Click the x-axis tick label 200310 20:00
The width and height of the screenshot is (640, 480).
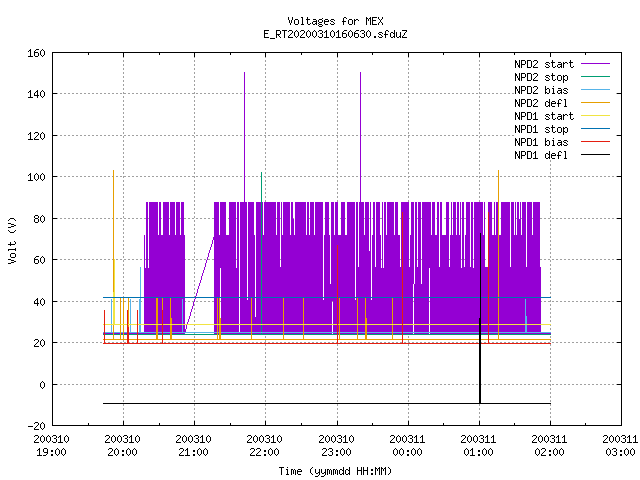pyautogui.click(x=122, y=446)
